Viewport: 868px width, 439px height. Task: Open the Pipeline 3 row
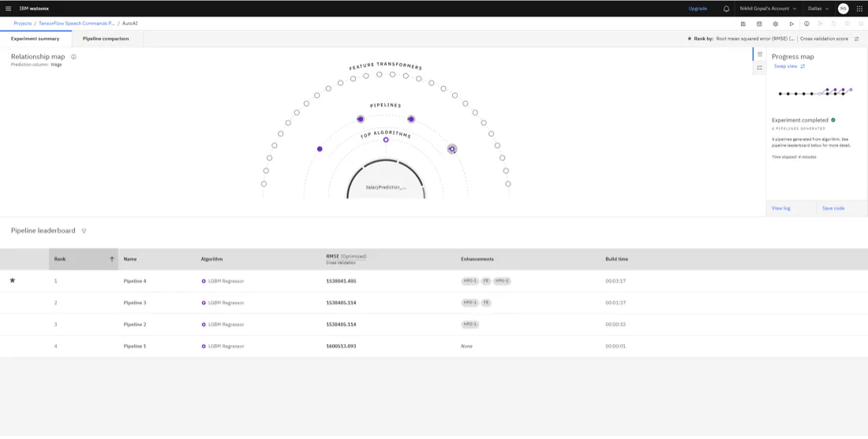[x=434, y=303]
